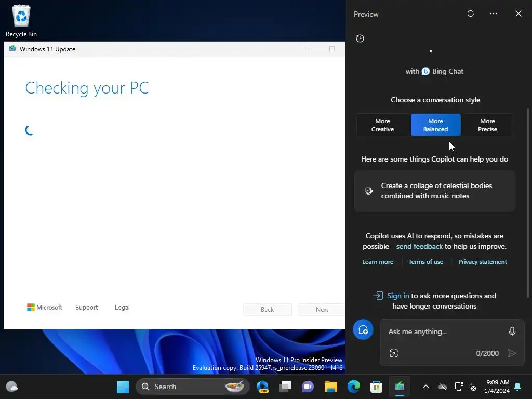Open Task View on the taskbar
Image resolution: width=532 pixels, height=399 pixels.
click(285, 387)
